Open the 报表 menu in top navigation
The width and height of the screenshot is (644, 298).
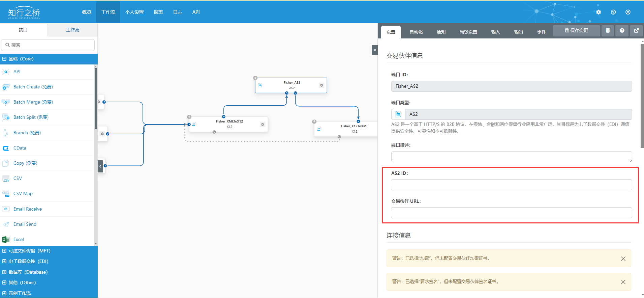coord(158,12)
